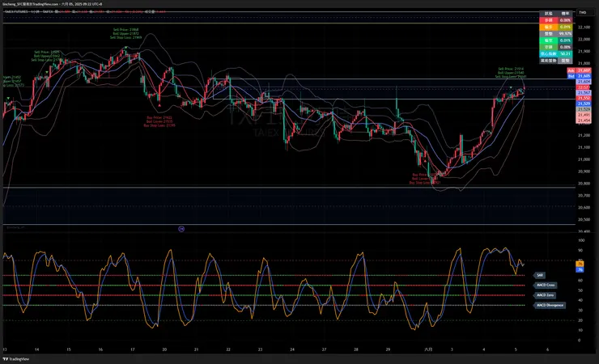Click the 22,000 level on price scale

[x=584, y=40]
